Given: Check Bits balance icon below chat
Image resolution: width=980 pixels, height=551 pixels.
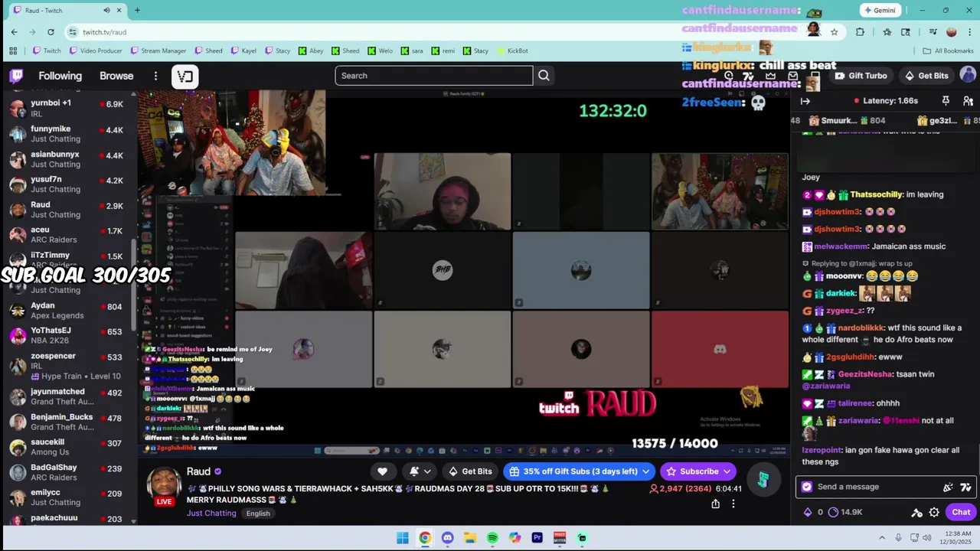Looking at the screenshot, I should (x=807, y=513).
